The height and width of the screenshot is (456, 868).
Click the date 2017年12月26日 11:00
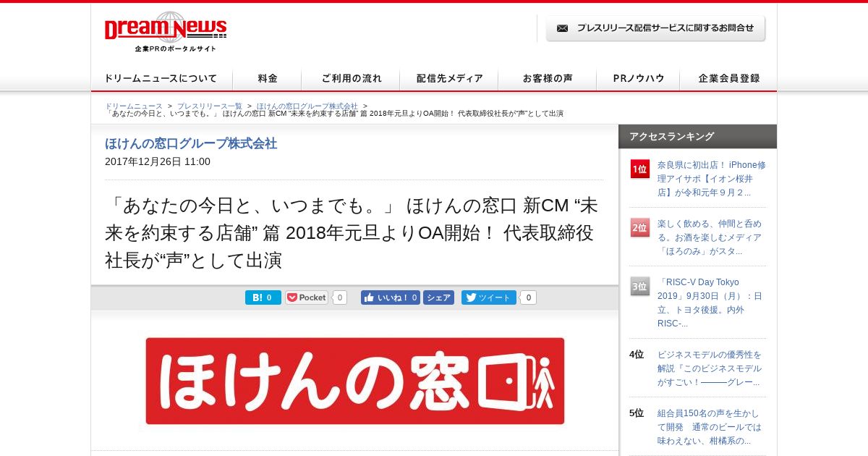pyautogui.click(x=158, y=161)
